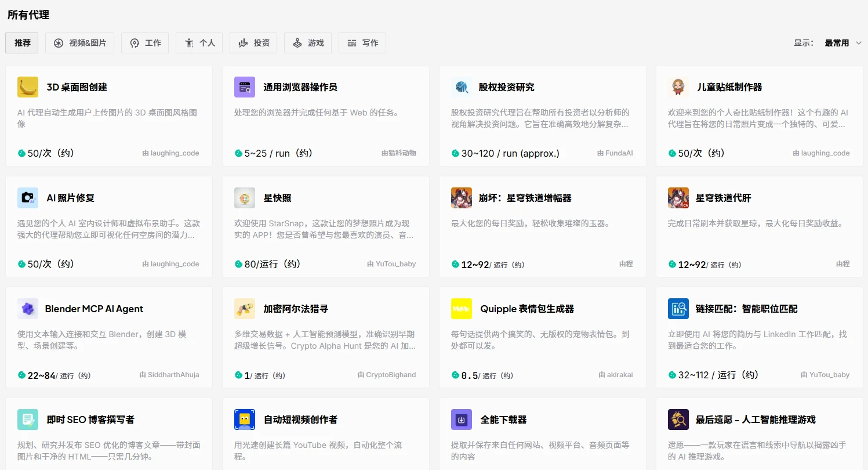Open the 通用浏览器操作员 agent title
Screen dimensions: 868x470
point(300,87)
